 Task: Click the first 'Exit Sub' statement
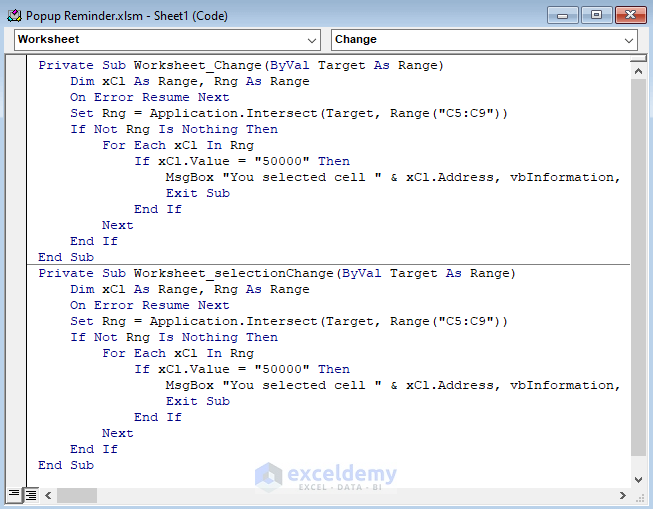tap(198, 193)
